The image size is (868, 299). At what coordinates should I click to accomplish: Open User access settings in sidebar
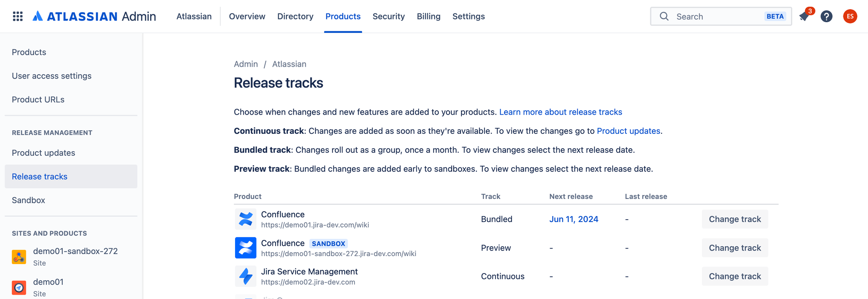pos(71,76)
